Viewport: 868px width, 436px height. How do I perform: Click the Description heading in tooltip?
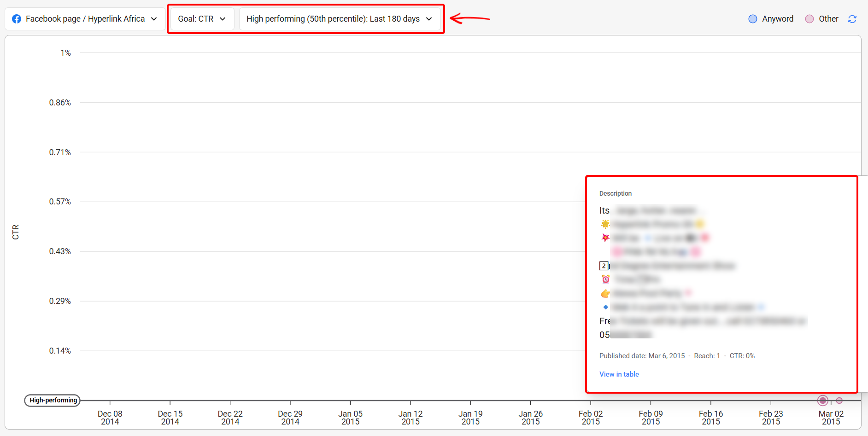(616, 193)
